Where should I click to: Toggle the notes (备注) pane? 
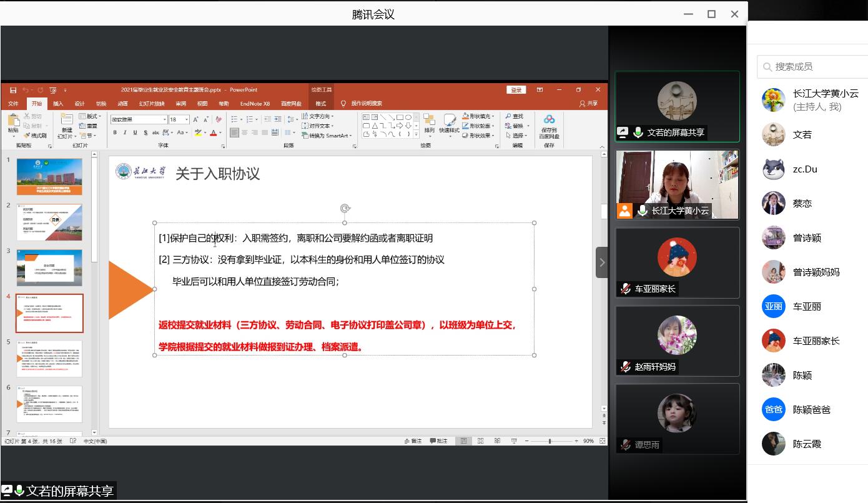pos(413,441)
